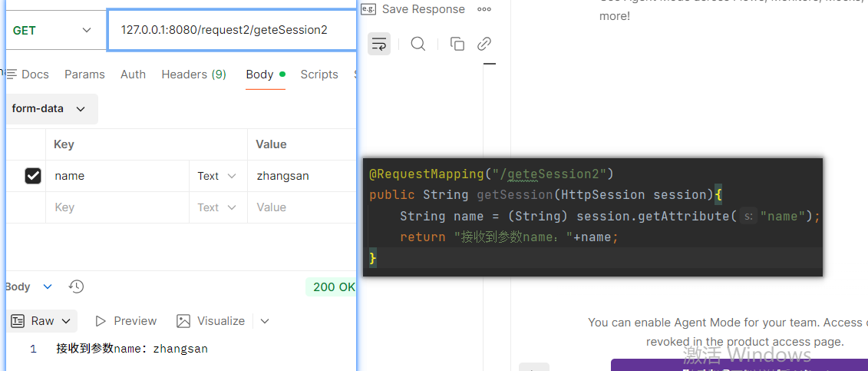Expand the chevron next to Visualize
The height and width of the screenshot is (371, 868).
point(265,321)
